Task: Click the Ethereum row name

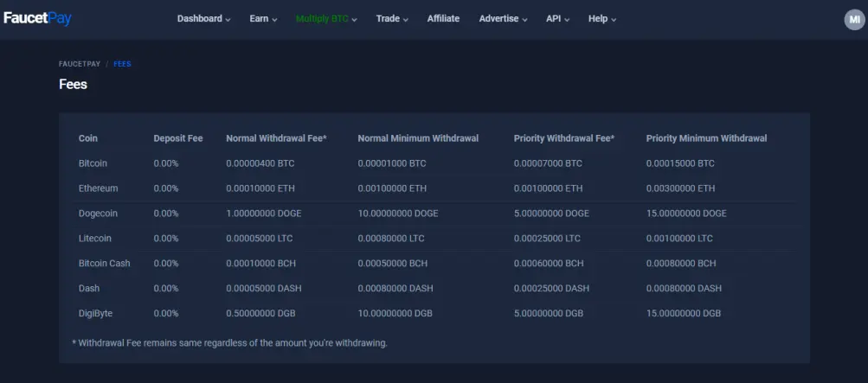Action: [99, 188]
